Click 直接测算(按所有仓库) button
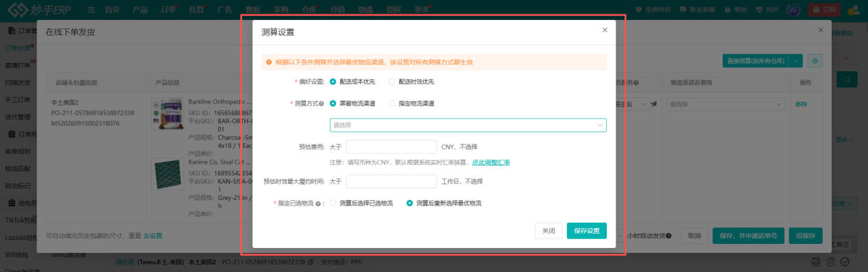This screenshot has width=868, height=272. tap(755, 61)
